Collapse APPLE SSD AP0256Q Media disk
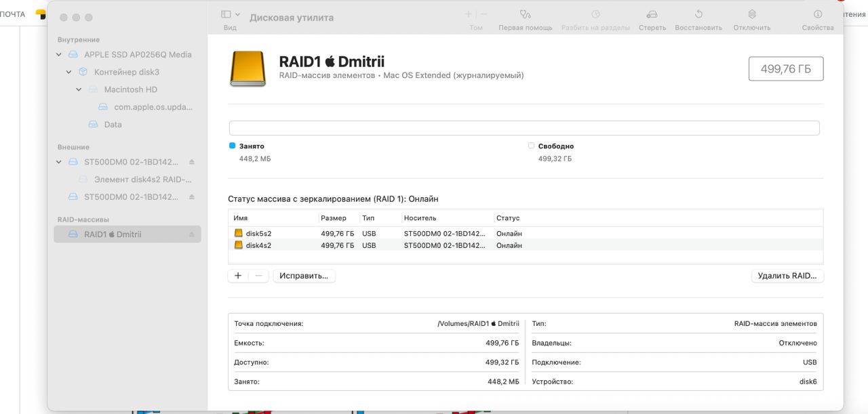 point(59,55)
